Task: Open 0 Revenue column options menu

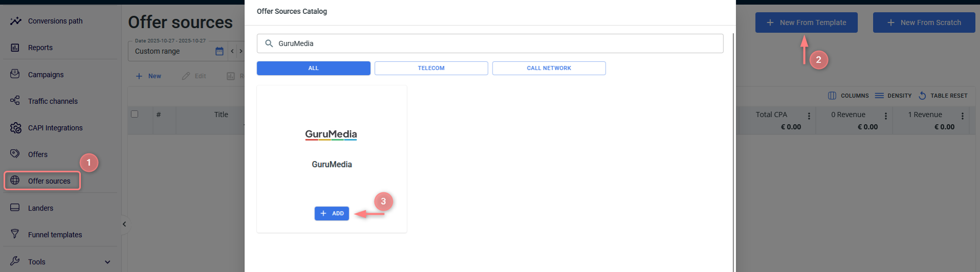Action: (x=885, y=116)
